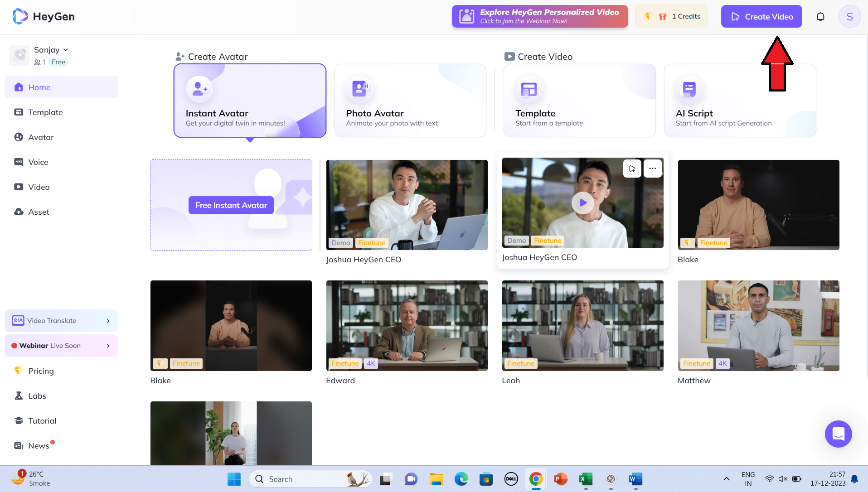Click the Create Video button

click(761, 17)
